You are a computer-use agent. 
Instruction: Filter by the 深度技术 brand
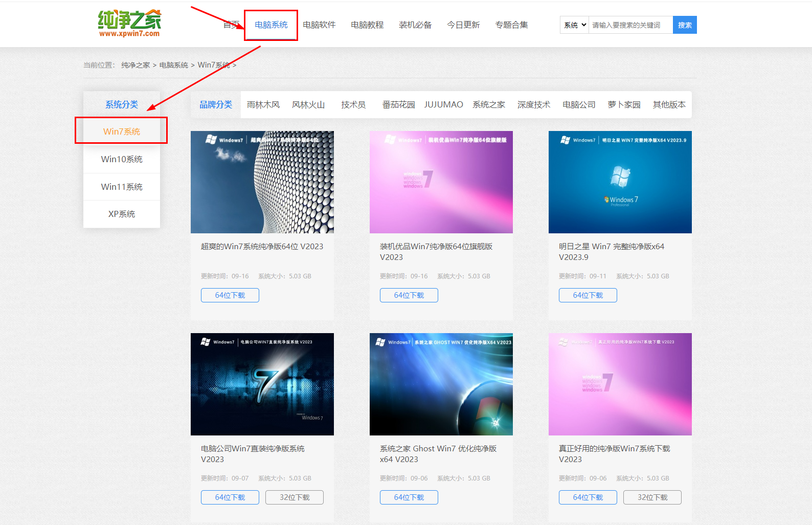pos(534,104)
